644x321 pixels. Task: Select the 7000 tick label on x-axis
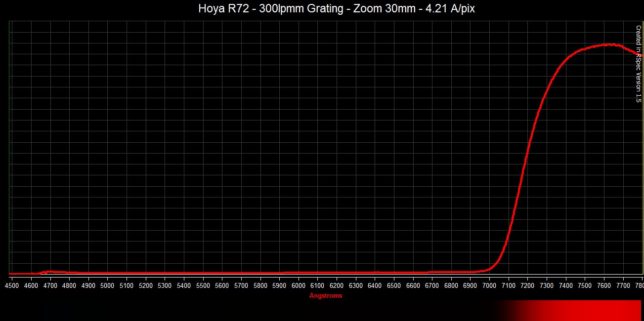click(489, 285)
